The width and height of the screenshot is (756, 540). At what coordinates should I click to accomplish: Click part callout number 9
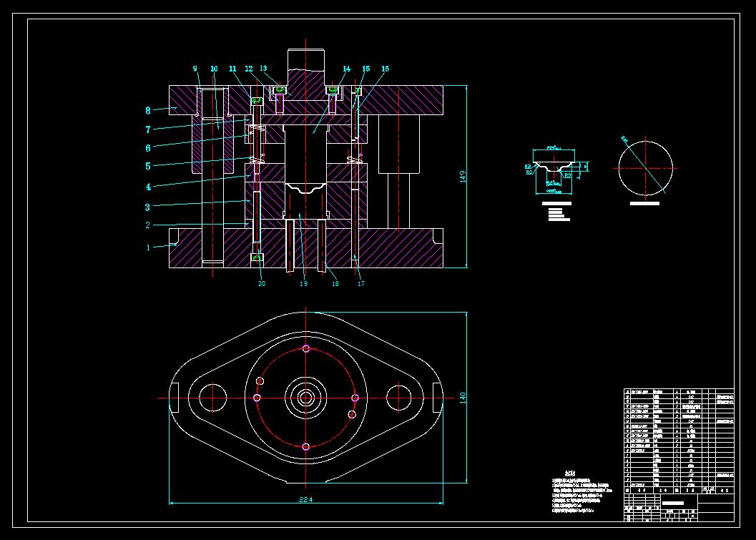(x=195, y=69)
